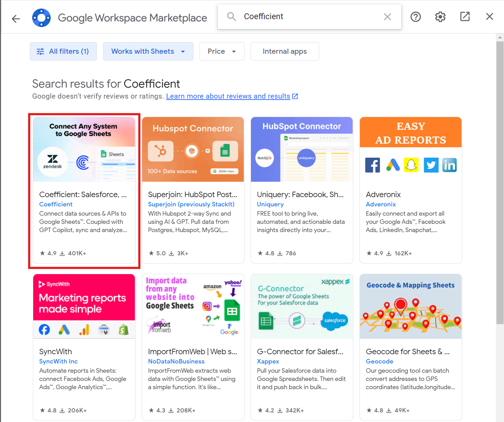Click the LinkedIn icon in Adveronix banner

point(449,165)
